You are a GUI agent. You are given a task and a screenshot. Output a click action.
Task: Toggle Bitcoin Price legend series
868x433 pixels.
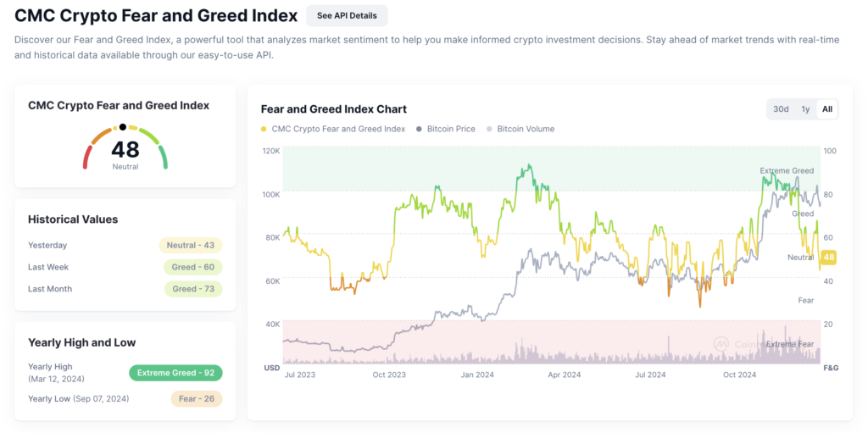click(445, 129)
